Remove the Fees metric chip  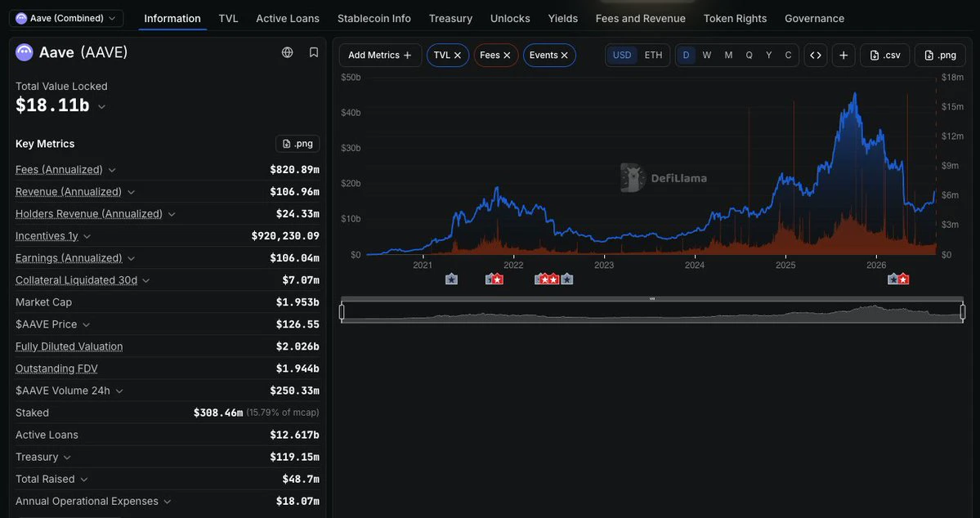click(507, 55)
